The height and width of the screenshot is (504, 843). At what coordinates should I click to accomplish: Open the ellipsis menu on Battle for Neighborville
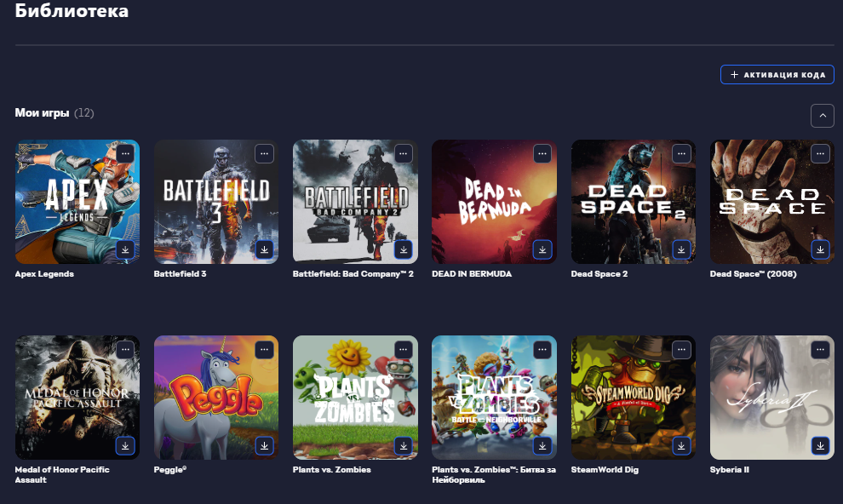tap(542, 350)
